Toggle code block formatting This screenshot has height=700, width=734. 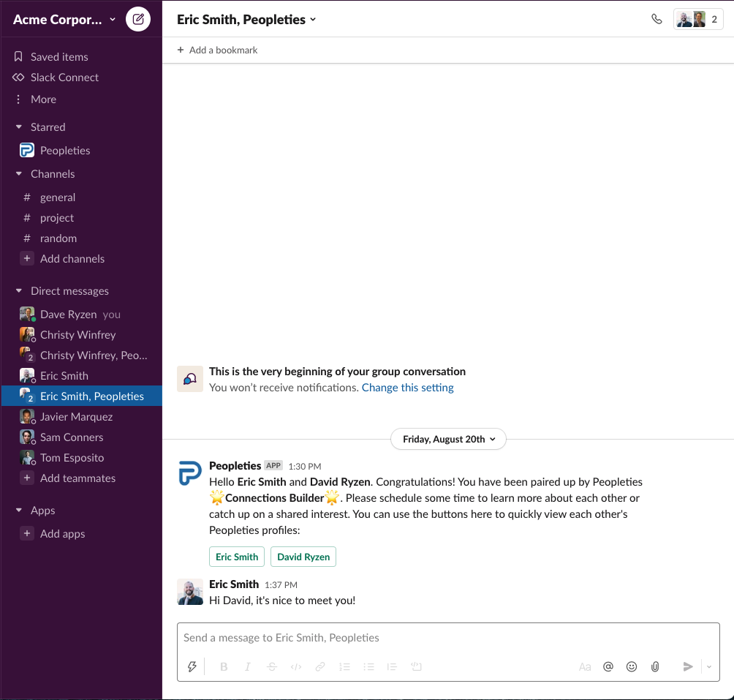[416, 667]
